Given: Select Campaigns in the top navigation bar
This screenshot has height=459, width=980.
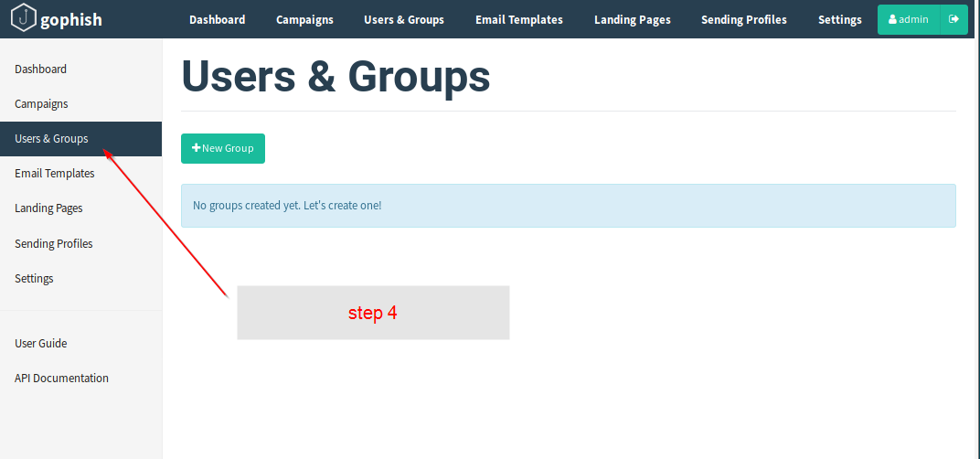Looking at the screenshot, I should click(x=304, y=19).
